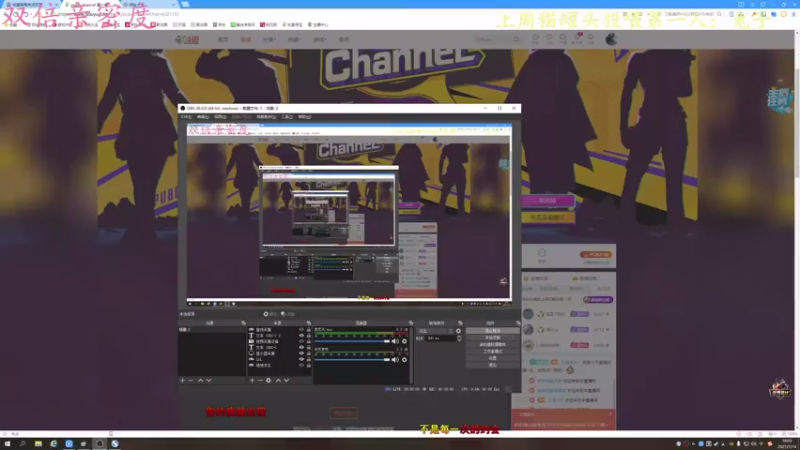Screen dimensions: 800x450
Task: Open the 游戏 dropdown in site navigation
Action: click(319, 39)
